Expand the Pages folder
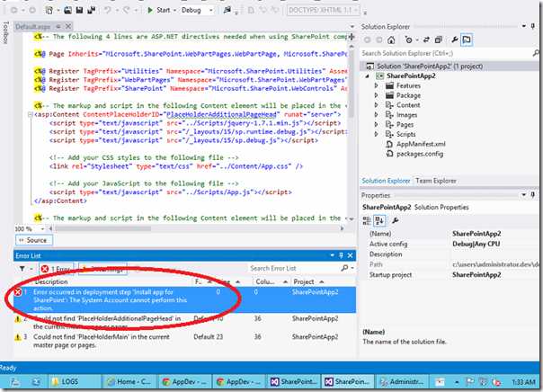This screenshot has height=392, width=543. [x=377, y=124]
